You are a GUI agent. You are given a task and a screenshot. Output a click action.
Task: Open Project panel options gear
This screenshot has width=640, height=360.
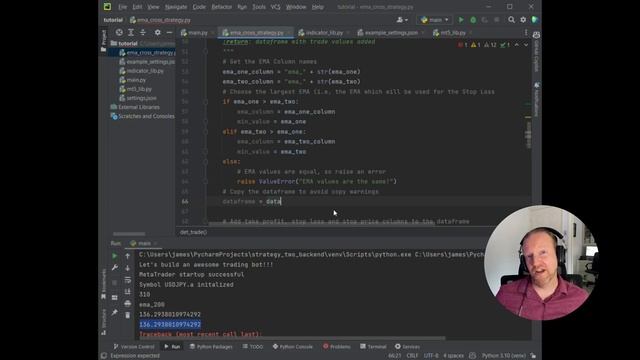pyautogui.click(x=158, y=32)
